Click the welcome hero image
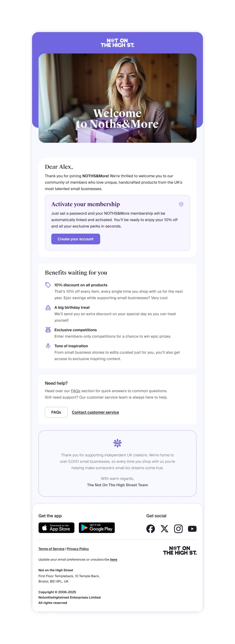The width and height of the screenshot is (235, 644). point(117,98)
